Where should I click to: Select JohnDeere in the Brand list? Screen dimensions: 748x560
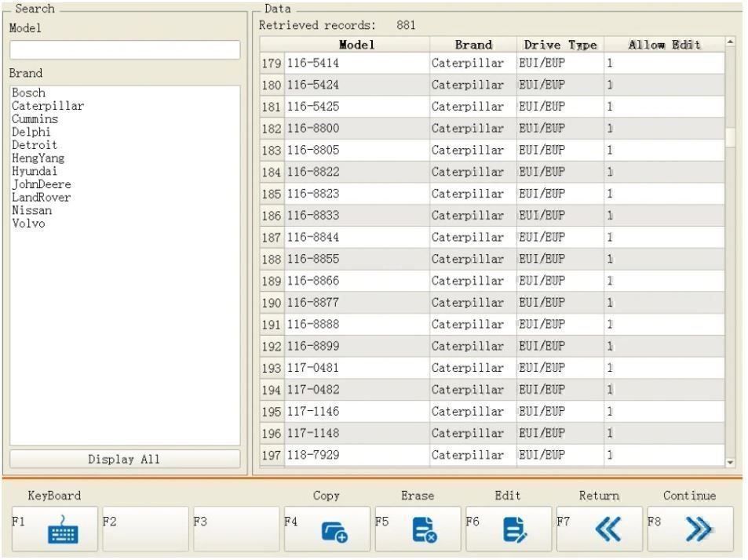42,184
